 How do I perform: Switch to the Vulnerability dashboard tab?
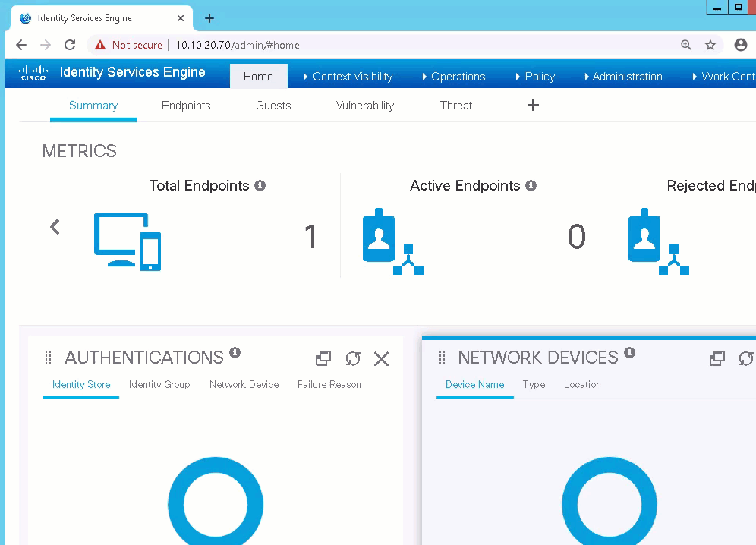(365, 106)
